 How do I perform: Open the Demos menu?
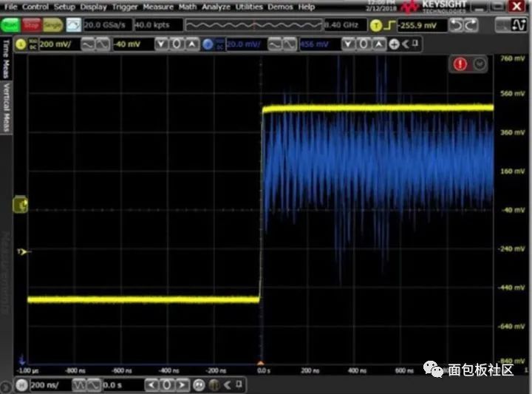pyautogui.click(x=280, y=7)
